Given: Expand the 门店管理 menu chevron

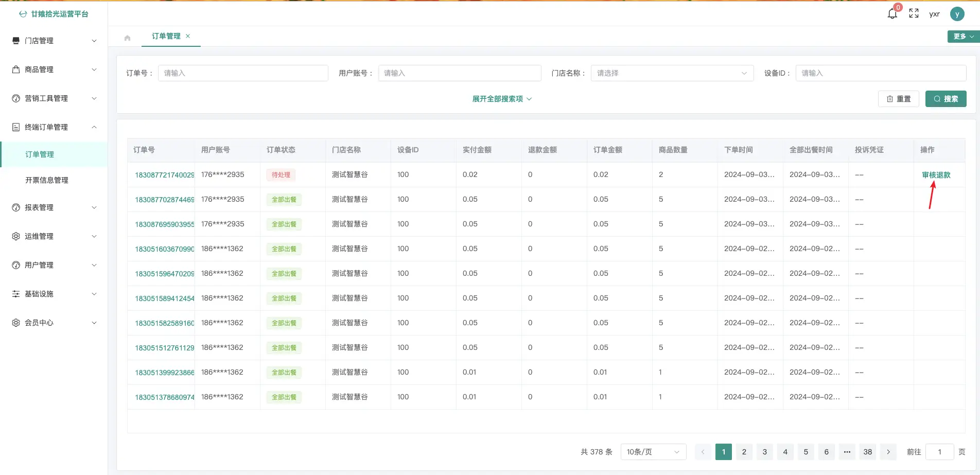Looking at the screenshot, I should point(94,41).
